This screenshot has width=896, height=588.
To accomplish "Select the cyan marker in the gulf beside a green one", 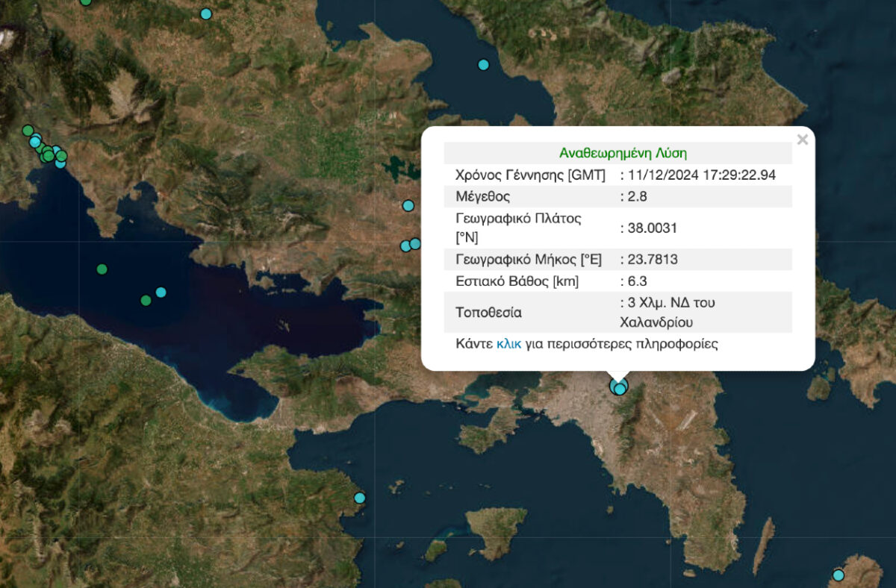I will pyautogui.click(x=161, y=292).
